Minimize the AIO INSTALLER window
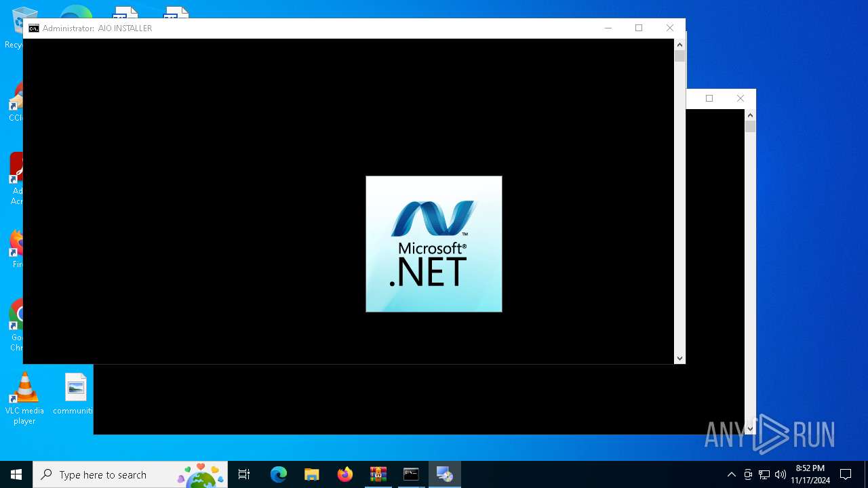This screenshot has height=488, width=868. 608,28
